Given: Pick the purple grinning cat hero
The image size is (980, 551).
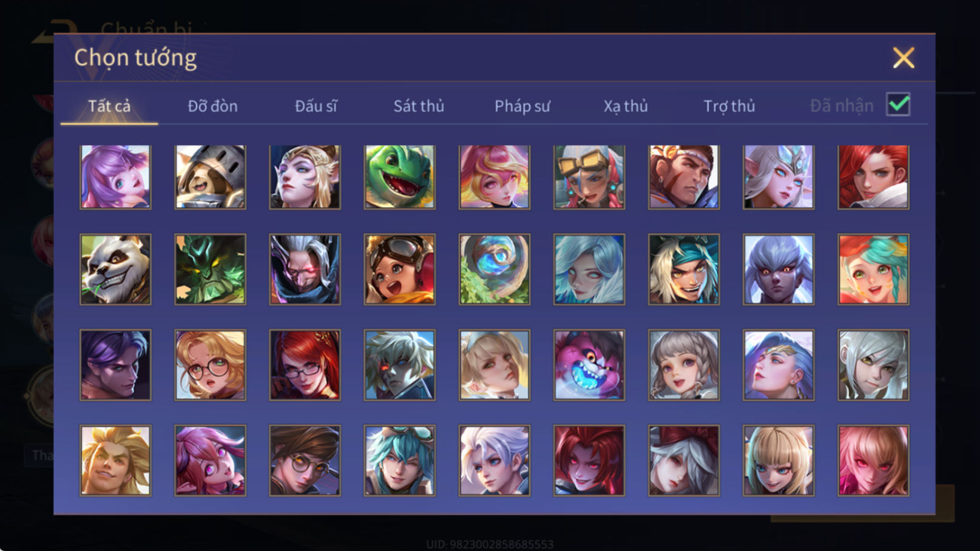Looking at the screenshot, I should tap(589, 365).
